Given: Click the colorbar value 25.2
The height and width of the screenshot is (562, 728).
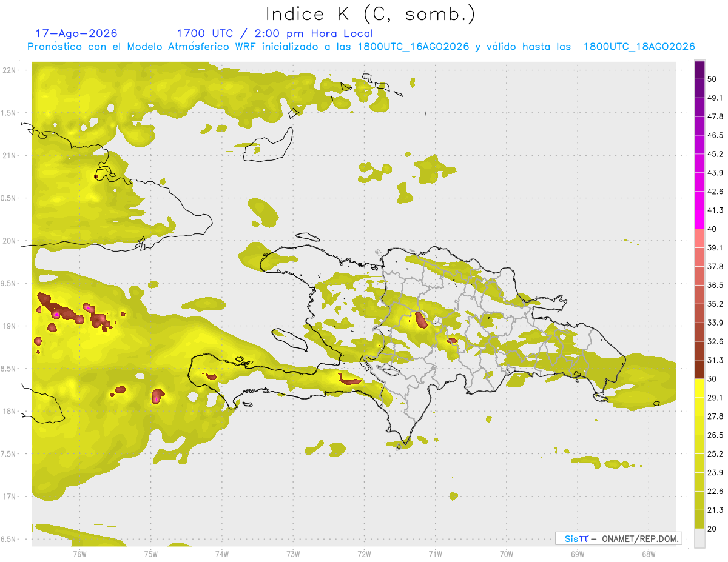Looking at the screenshot, I should click(x=715, y=454).
